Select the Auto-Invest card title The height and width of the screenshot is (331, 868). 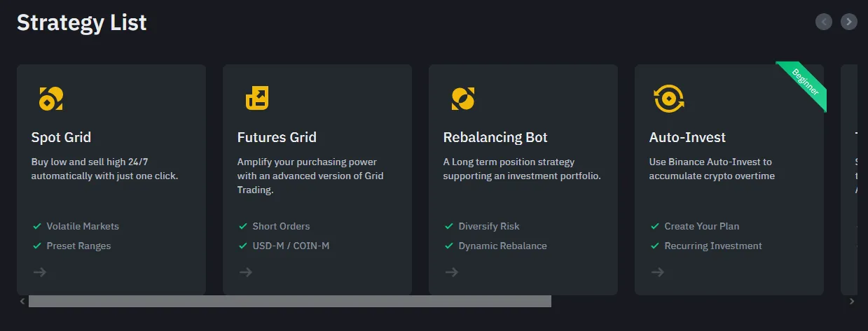pyautogui.click(x=687, y=137)
